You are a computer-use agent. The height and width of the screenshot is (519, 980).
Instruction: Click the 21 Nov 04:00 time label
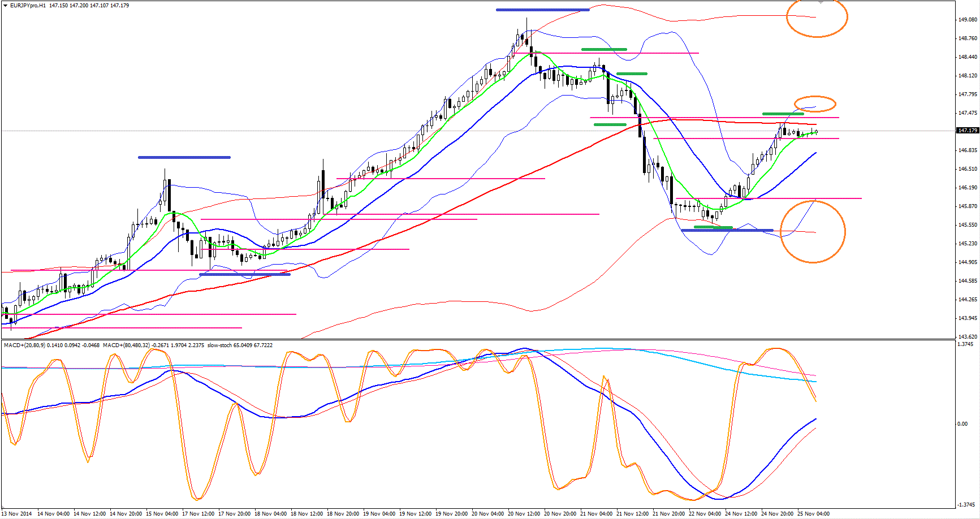coord(596,514)
